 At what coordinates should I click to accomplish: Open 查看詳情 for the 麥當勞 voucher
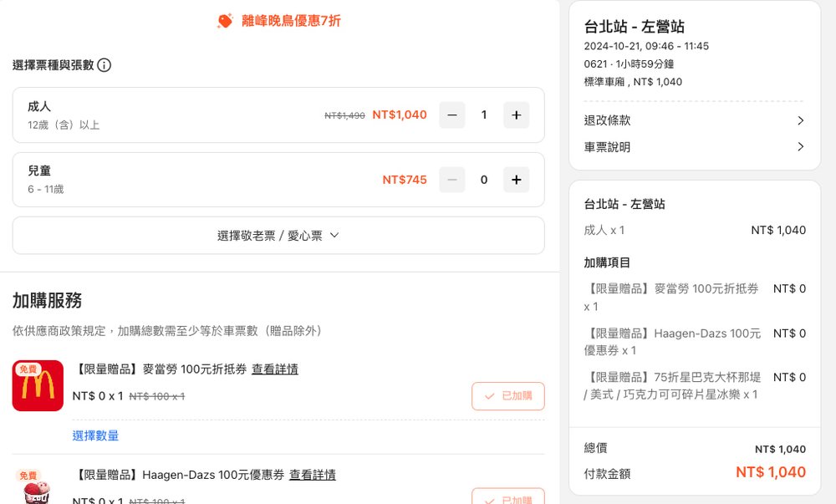point(275,369)
